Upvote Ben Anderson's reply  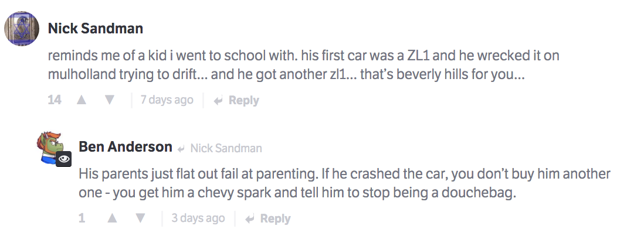113,218
